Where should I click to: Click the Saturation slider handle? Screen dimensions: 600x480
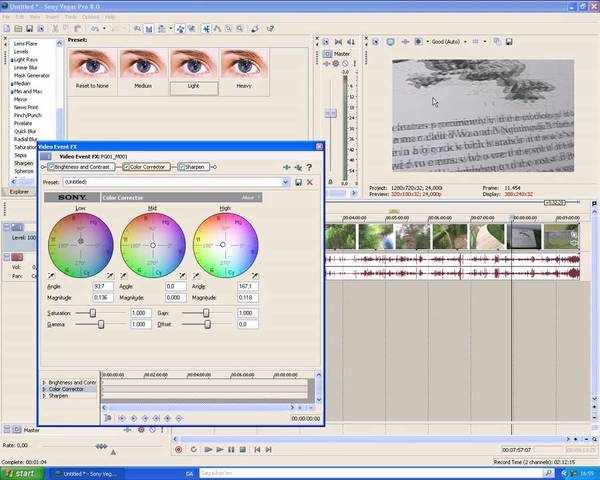click(x=93, y=313)
